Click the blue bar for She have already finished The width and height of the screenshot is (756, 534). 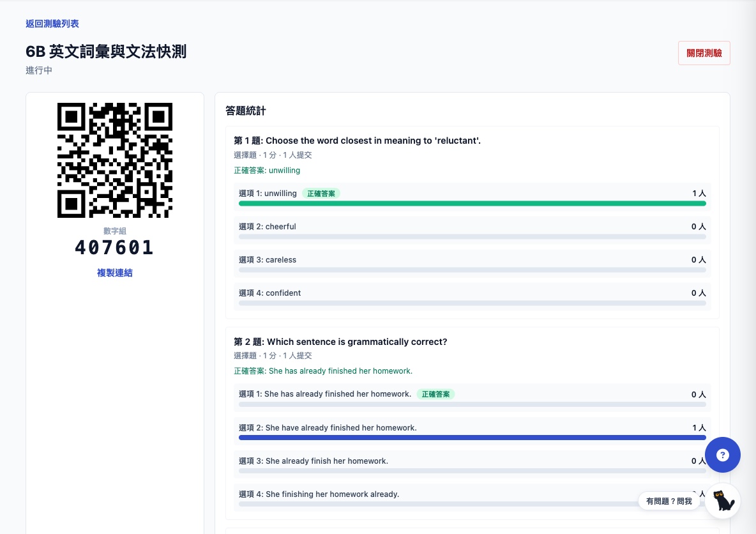[x=472, y=438]
